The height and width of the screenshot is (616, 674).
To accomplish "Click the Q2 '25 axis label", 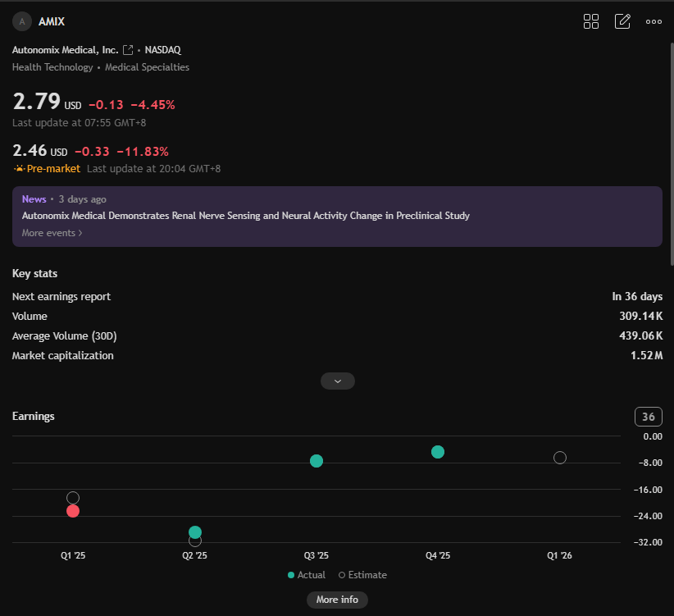I will point(194,555).
